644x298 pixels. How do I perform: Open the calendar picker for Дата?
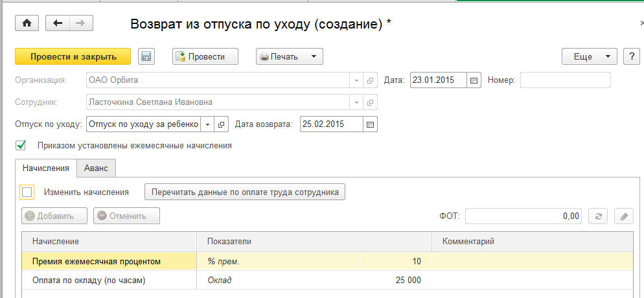tap(473, 80)
